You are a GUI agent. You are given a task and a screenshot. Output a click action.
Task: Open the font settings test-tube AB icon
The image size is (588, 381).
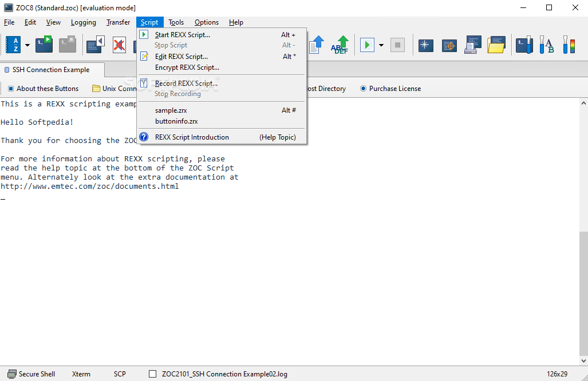(x=546, y=45)
